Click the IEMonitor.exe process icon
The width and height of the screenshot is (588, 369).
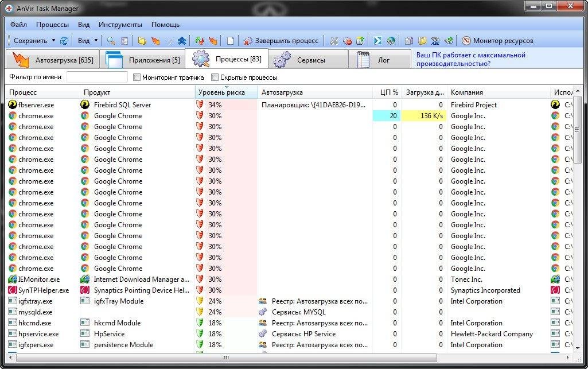tap(13, 279)
